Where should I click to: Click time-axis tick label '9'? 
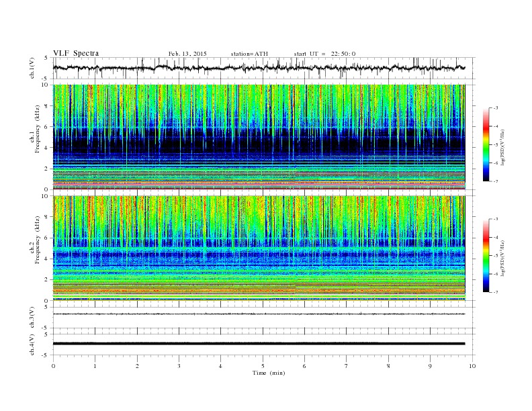[x=430, y=366]
